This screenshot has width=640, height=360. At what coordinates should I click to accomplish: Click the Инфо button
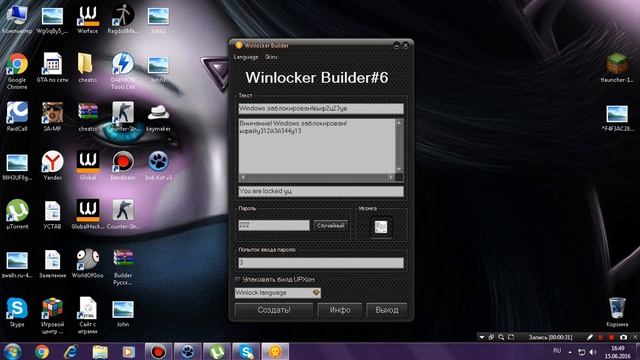coord(340,310)
